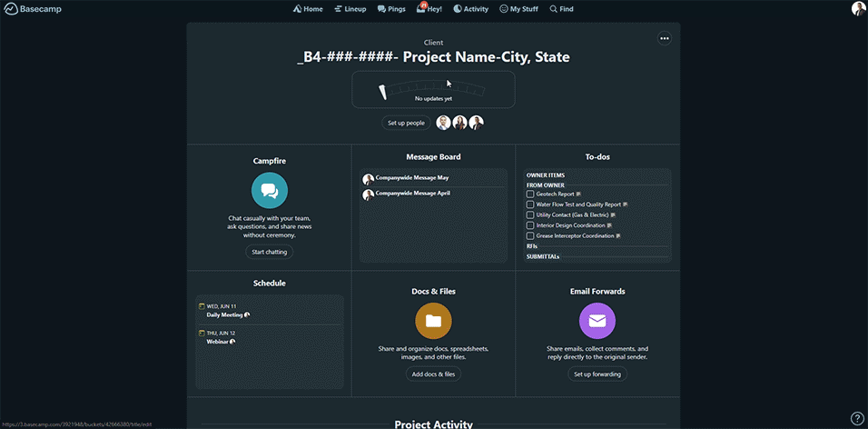Click calendar icon for Wed, Jun 11
The height and width of the screenshot is (429, 868).
pos(202,306)
